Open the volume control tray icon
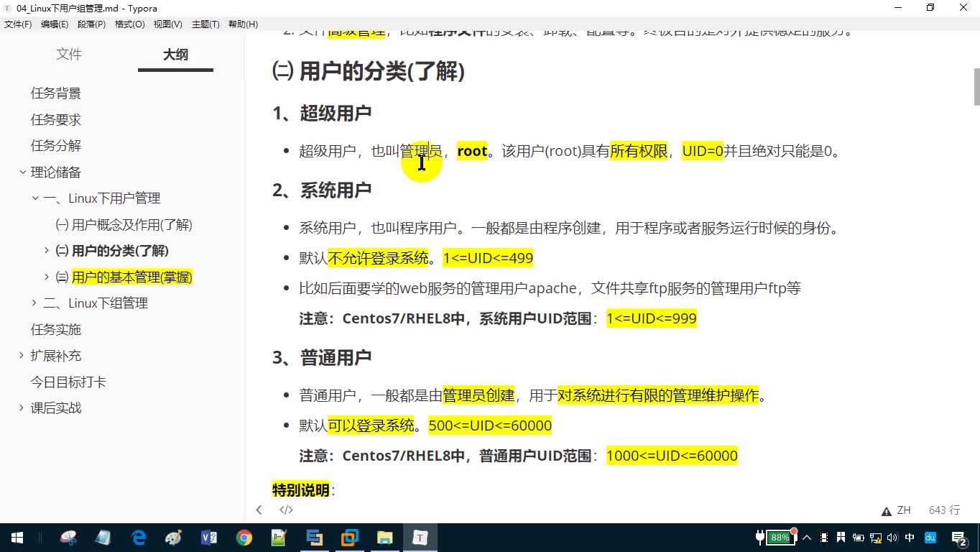980x552 pixels. 892,538
